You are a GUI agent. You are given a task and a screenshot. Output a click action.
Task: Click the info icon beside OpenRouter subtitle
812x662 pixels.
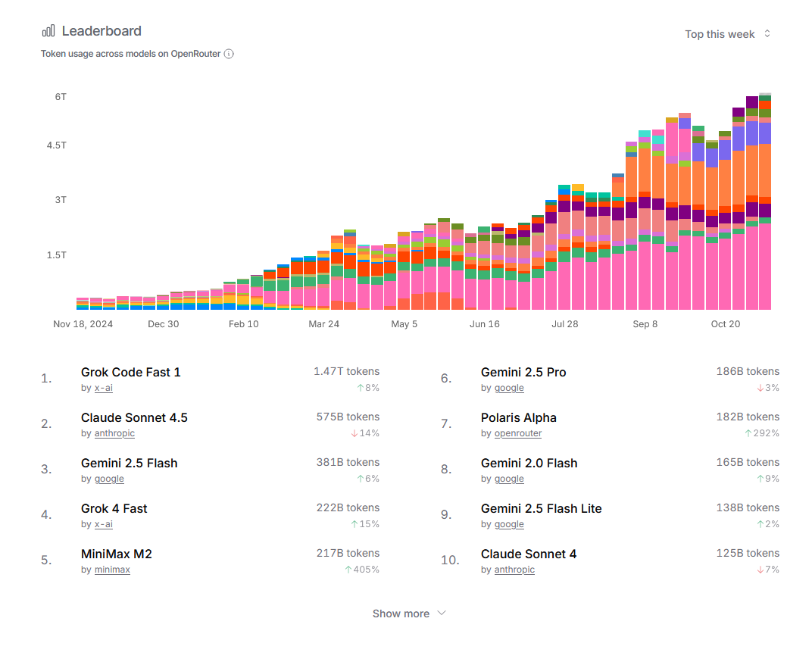[x=229, y=54]
